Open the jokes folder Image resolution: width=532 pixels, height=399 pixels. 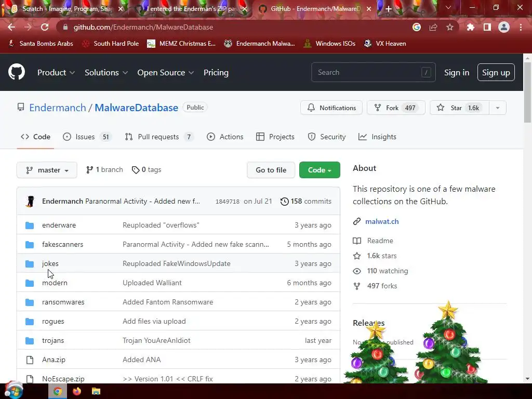pos(50,263)
